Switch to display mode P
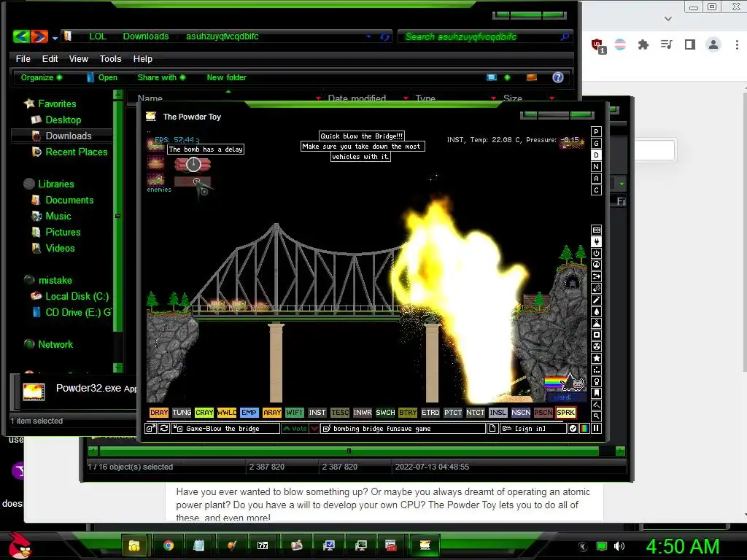The height and width of the screenshot is (560, 747). coord(596,131)
